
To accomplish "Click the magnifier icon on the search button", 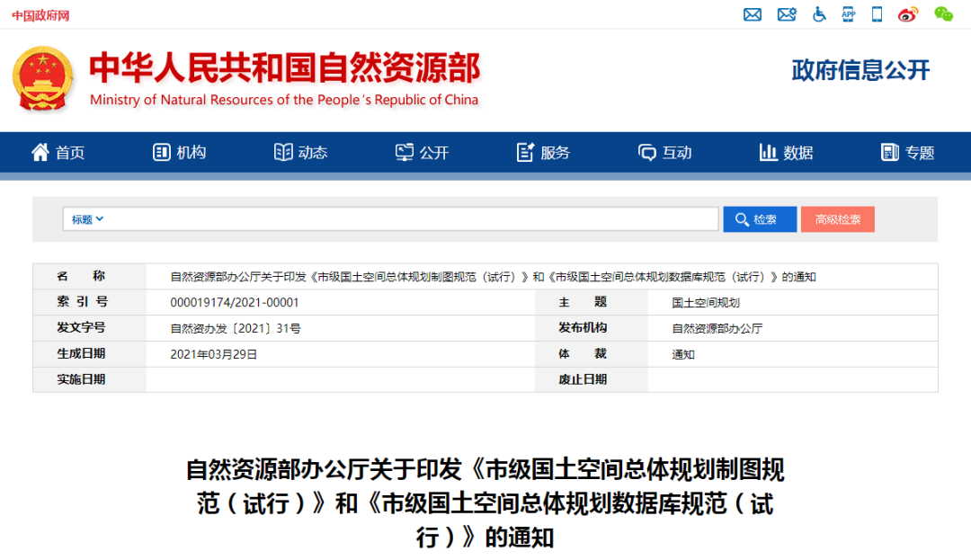I will 742,219.
